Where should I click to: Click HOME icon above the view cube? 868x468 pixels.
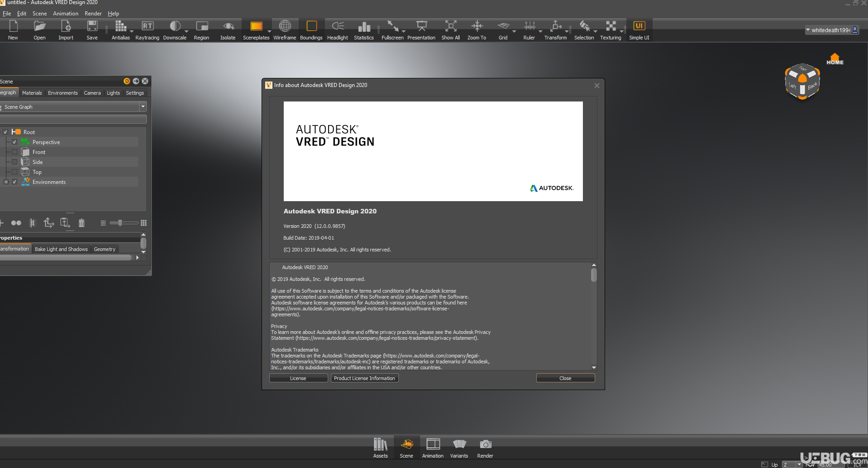tap(835, 59)
